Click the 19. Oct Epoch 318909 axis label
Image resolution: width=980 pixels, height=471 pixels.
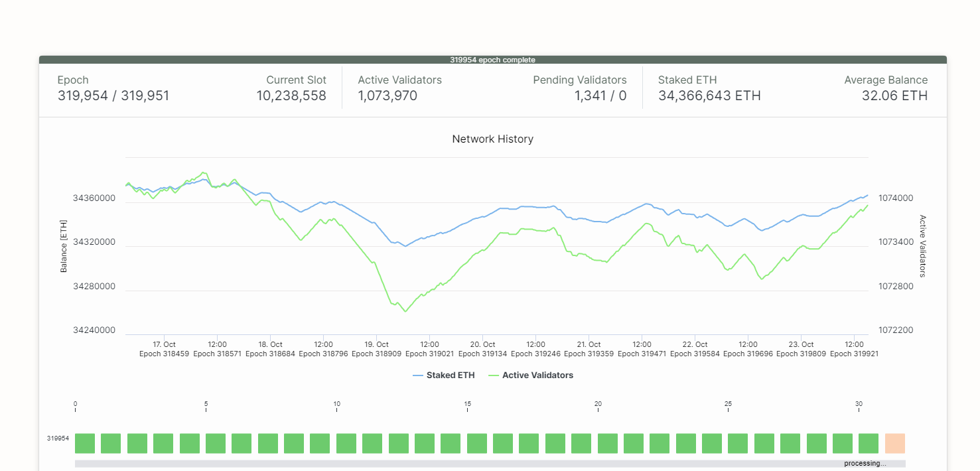(x=376, y=349)
